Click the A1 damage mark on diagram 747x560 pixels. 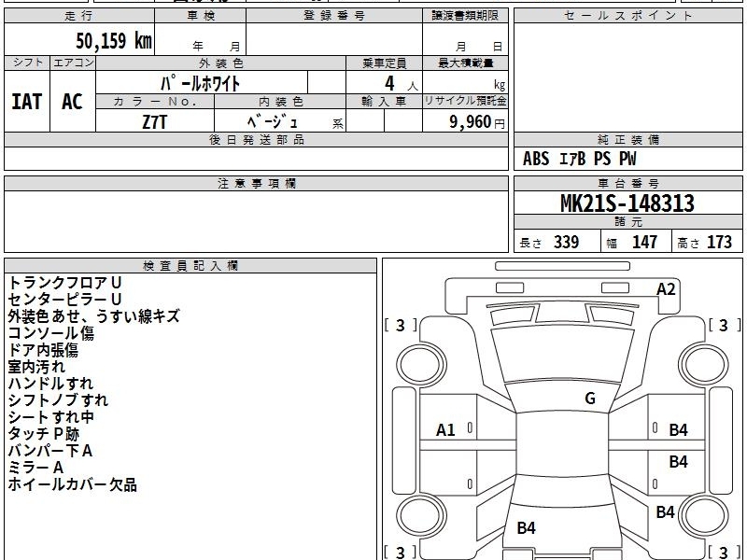(445, 430)
